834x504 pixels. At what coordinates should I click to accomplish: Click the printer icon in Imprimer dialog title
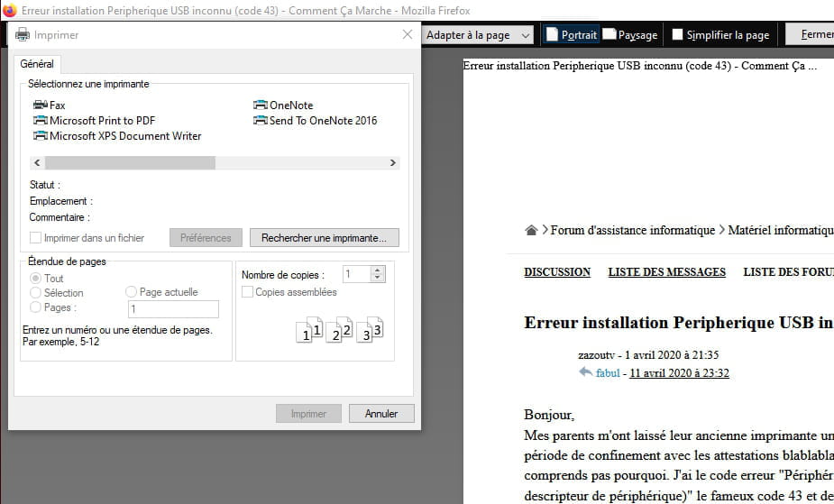pos(23,34)
